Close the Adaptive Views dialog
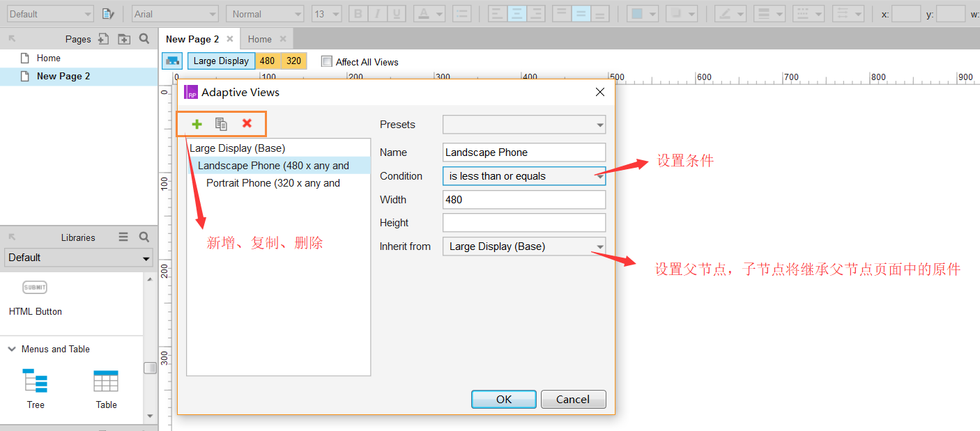The width and height of the screenshot is (980, 431). pos(599,92)
